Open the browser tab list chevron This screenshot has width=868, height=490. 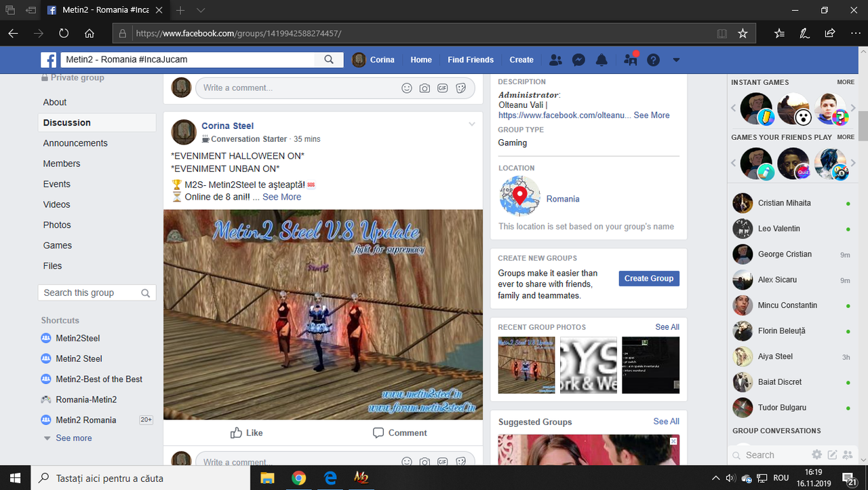pyautogui.click(x=201, y=11)
